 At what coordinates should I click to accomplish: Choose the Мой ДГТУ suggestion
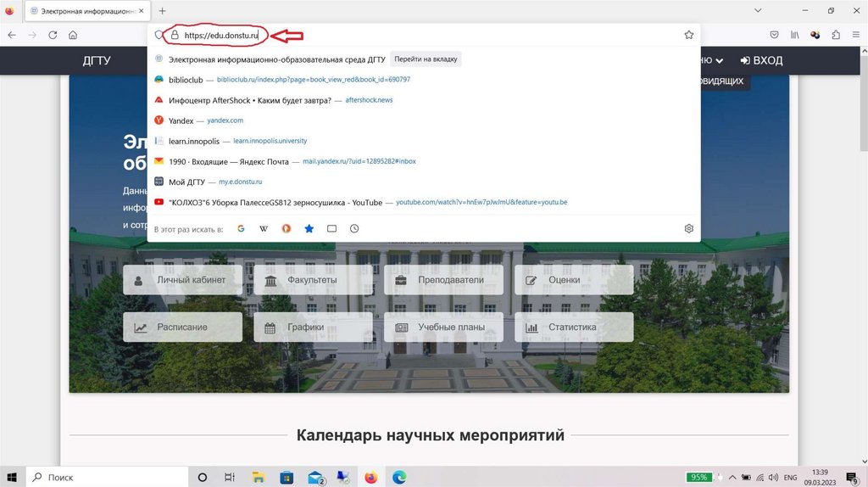(187, 182)
